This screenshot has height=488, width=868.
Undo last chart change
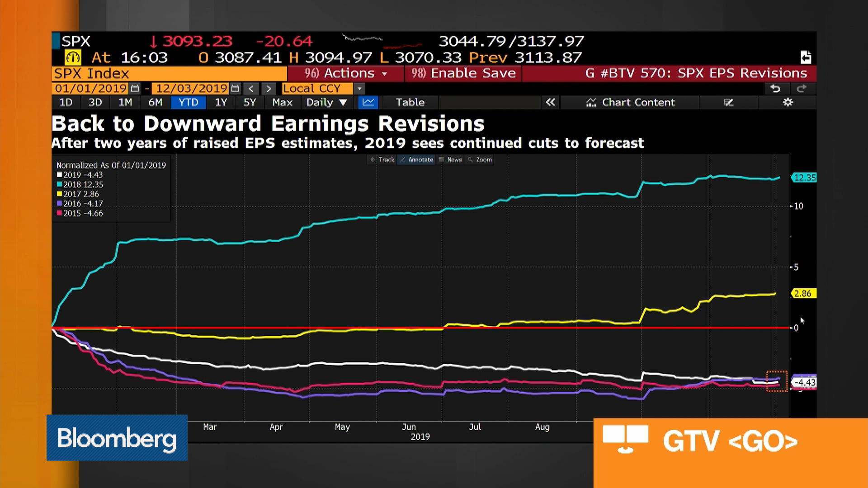coord(775,89)
